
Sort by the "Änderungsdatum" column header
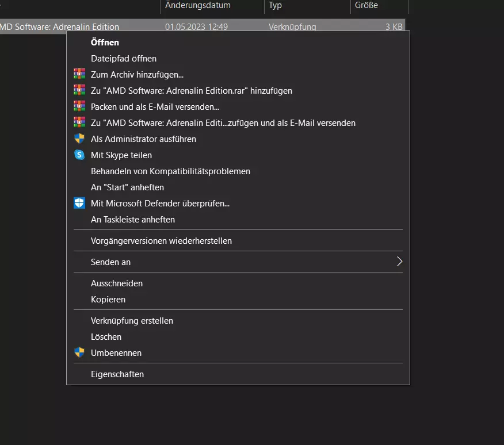212,6
